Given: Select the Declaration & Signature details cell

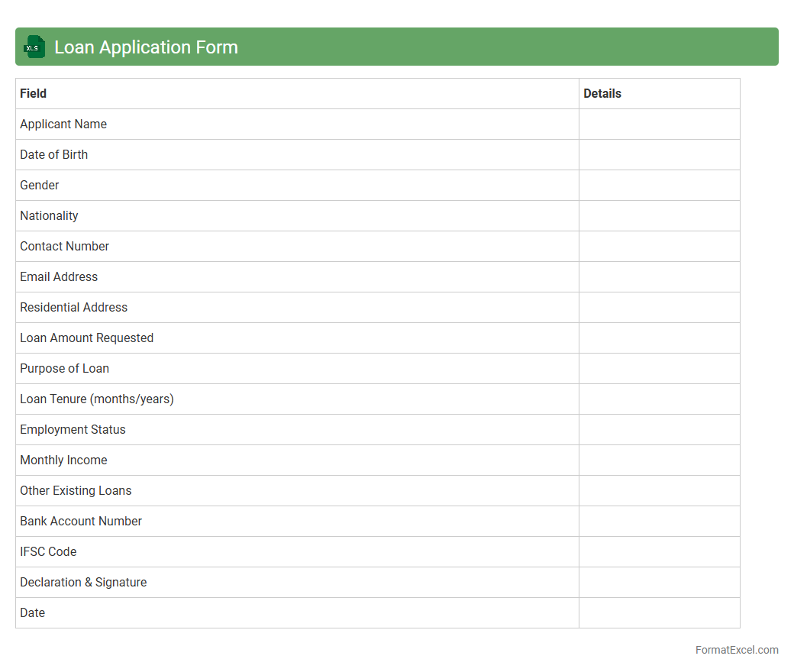Looking at the screenshot, I should click(659, 583).
